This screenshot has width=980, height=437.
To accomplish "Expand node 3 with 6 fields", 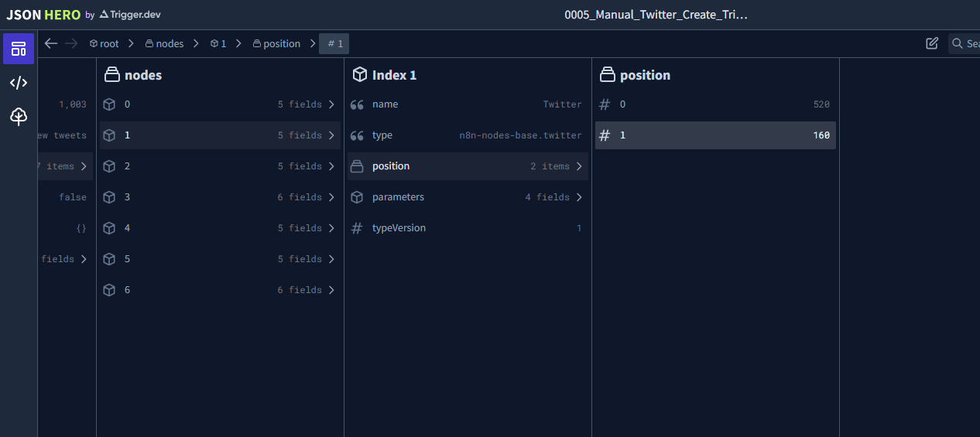I will [220, 197].
